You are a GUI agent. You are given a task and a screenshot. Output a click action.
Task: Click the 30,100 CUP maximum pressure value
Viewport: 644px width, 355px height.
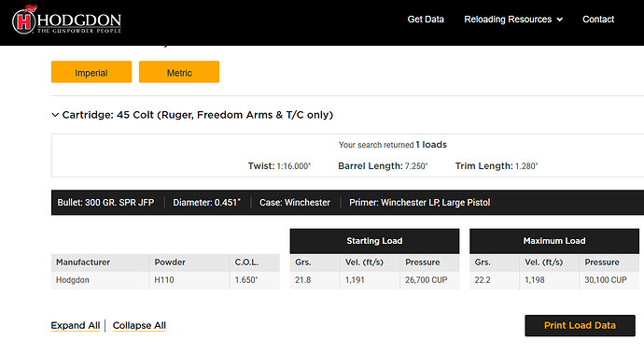[606, 280]
